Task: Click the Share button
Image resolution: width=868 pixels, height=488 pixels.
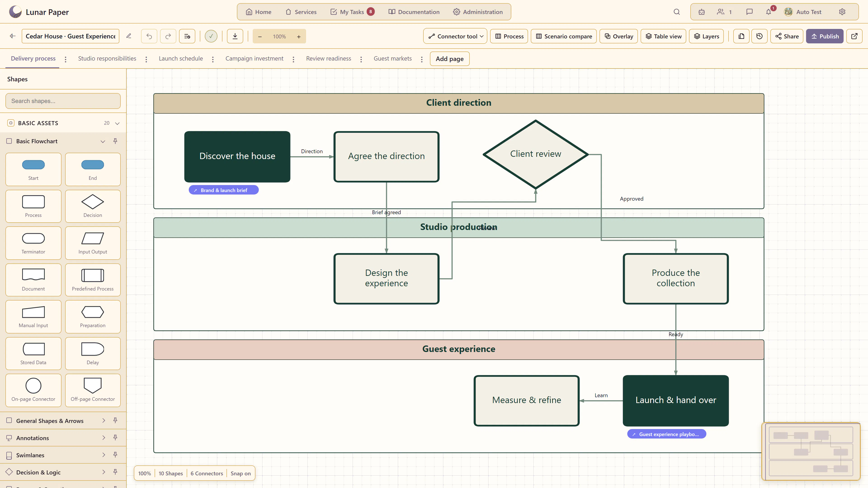Action: click(787, 36)
